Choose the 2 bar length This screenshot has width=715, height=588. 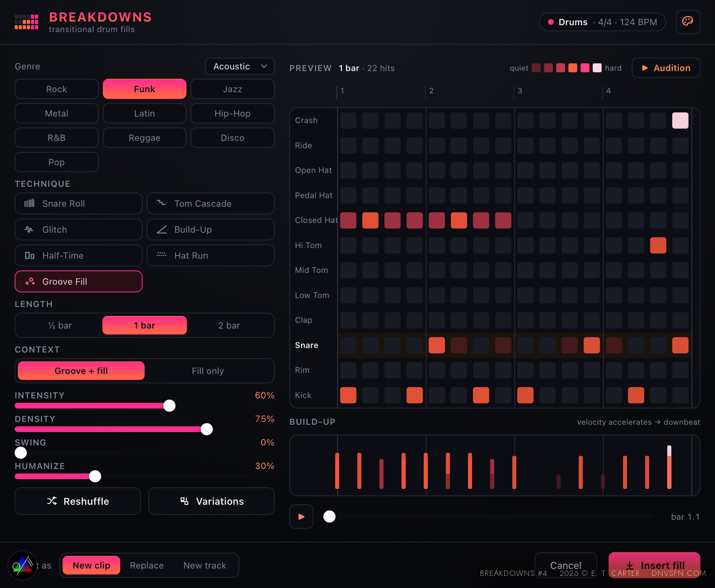pyautogui.click(x=229, y=325)
